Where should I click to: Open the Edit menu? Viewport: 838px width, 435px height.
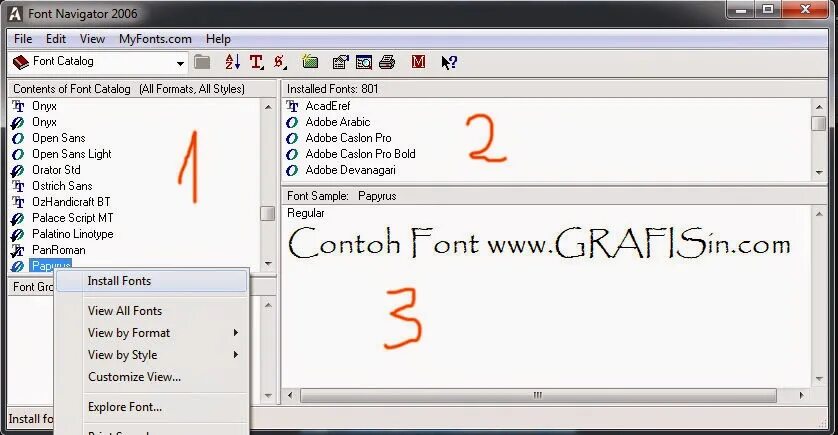[x=56, y=39]
